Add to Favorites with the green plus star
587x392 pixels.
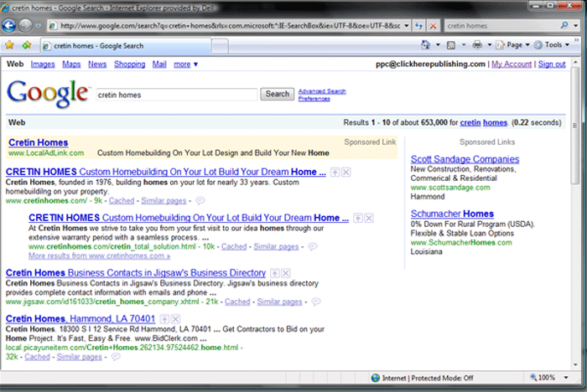[27, 45]
